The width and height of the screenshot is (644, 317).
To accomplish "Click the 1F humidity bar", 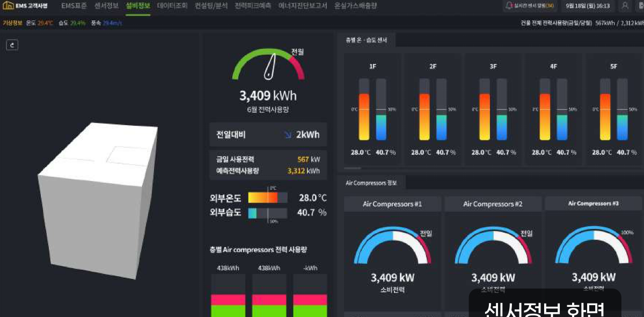I will coord(381,109).
